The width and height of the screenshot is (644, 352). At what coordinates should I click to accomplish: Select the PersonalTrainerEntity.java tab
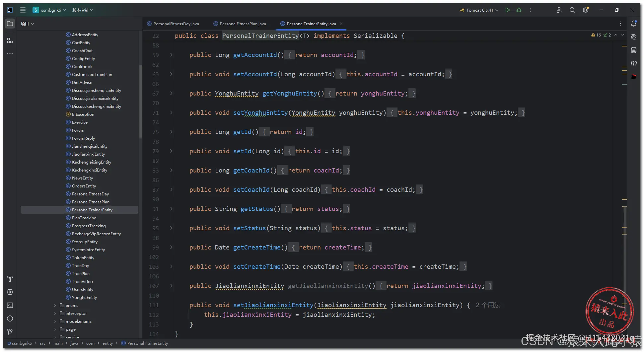[308, 24]
